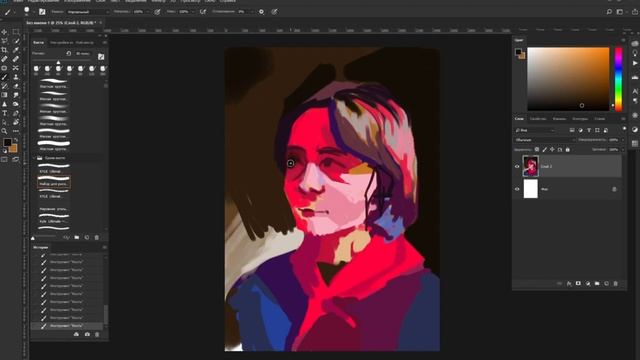Create a new history snapshot
Viewport: 640px width, 360px height.
[x=87, y=334]
